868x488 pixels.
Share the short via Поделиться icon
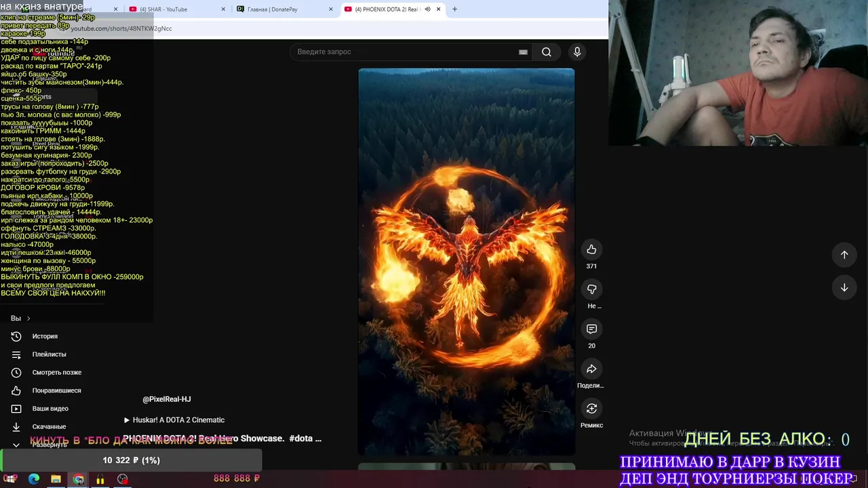tap(591, 369)
